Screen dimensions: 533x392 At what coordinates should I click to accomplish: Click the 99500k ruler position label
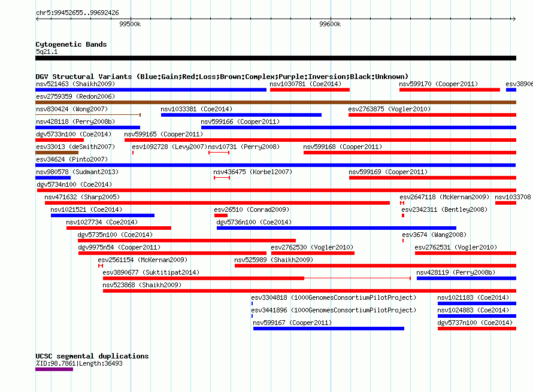[130, 24]
